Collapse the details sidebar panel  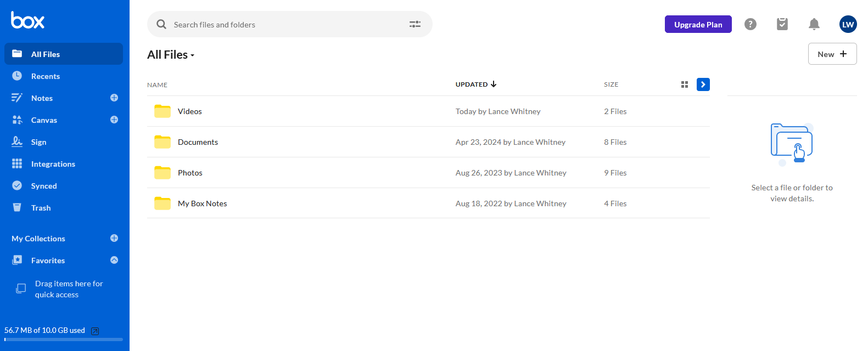[x=703, y=84]
